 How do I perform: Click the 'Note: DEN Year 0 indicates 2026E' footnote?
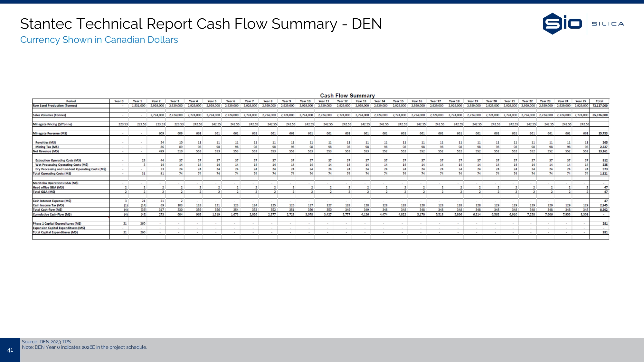click(84, 347)
